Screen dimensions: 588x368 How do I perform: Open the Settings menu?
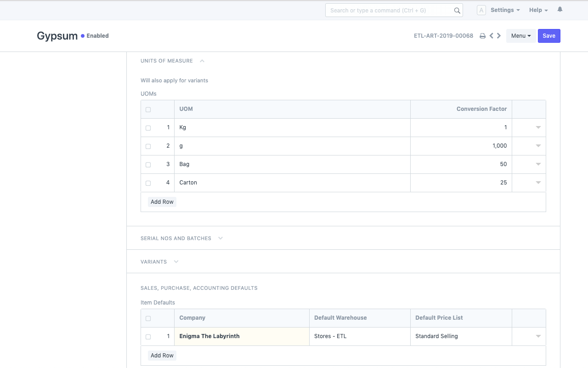pyautogui.click(x=505, y=10)
